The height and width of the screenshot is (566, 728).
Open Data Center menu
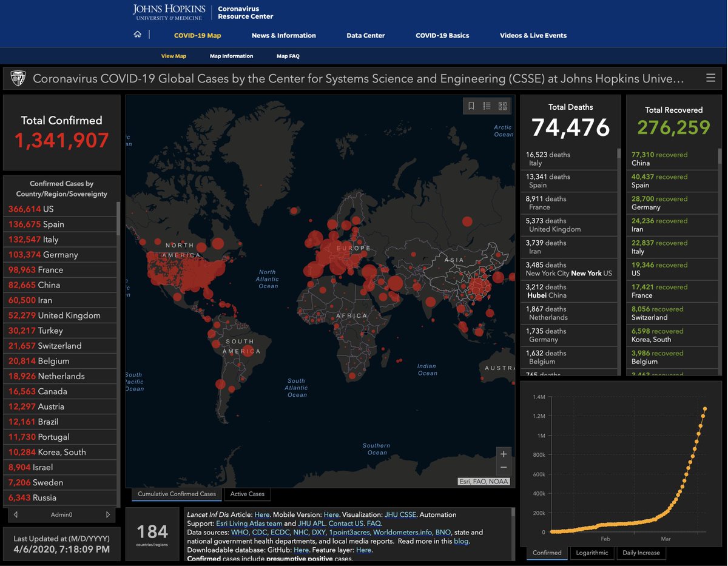[365, 35]
